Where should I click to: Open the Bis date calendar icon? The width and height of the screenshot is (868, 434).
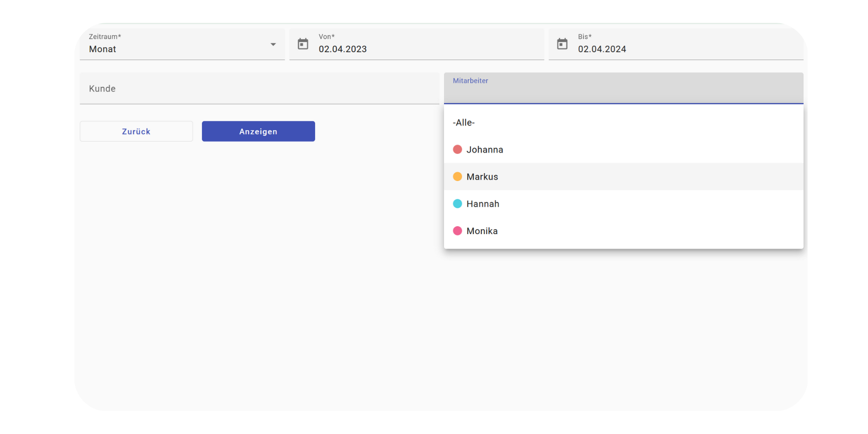tap(562, 44)
